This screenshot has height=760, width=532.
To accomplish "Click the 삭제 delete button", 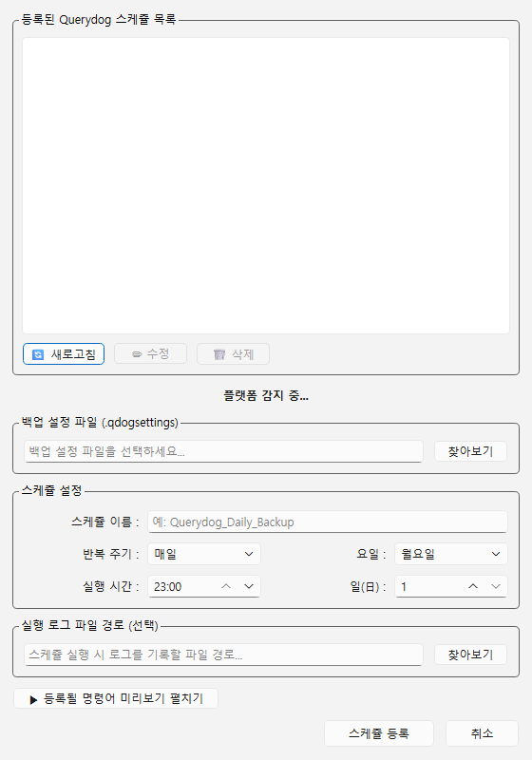I will click(x=233, y=354).
